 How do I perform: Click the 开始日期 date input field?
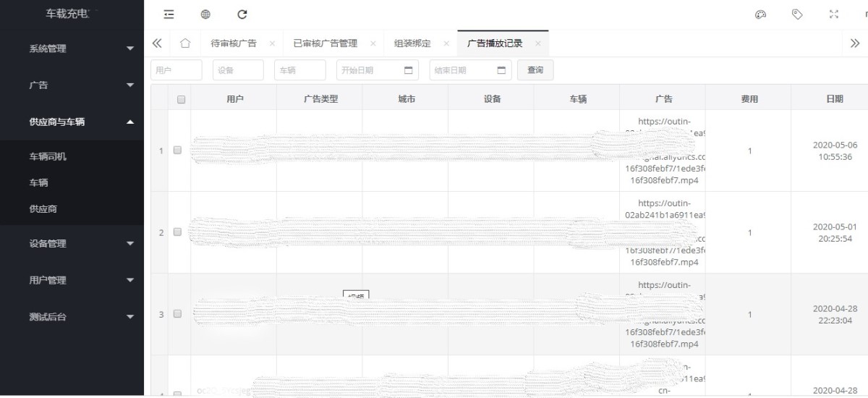tap(369, 70)
